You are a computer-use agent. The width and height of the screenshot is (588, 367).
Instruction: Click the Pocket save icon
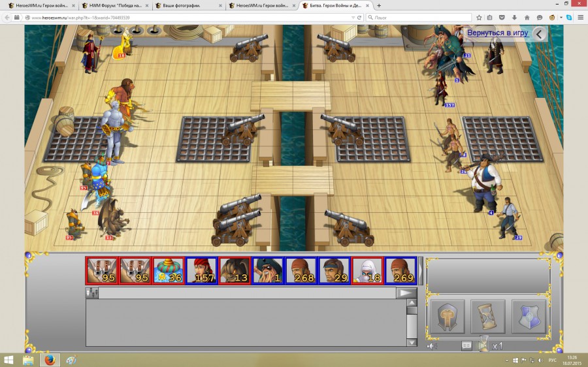pos(502,18)
